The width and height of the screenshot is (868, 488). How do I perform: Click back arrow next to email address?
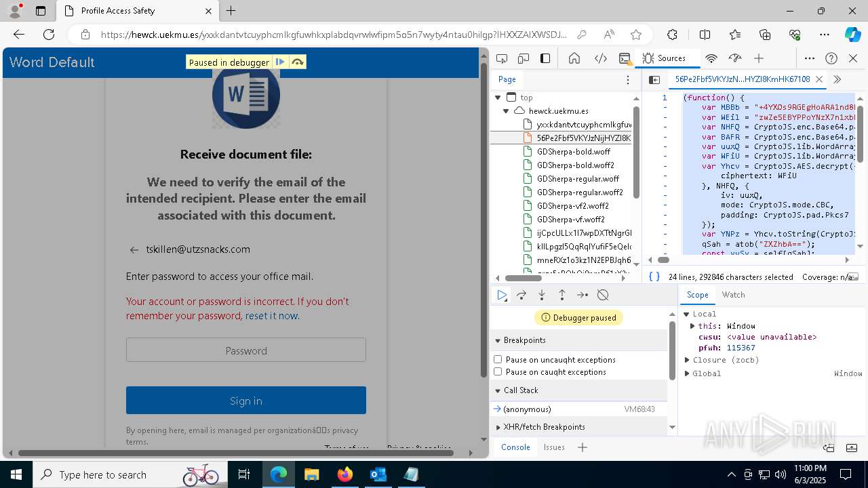(x=134, y=249)
